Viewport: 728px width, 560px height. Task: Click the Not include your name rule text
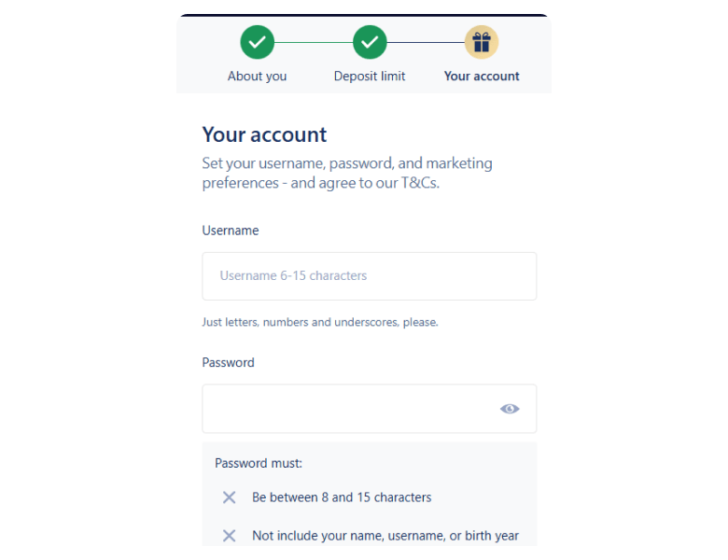pyautogui.click(x=385, y=536)
